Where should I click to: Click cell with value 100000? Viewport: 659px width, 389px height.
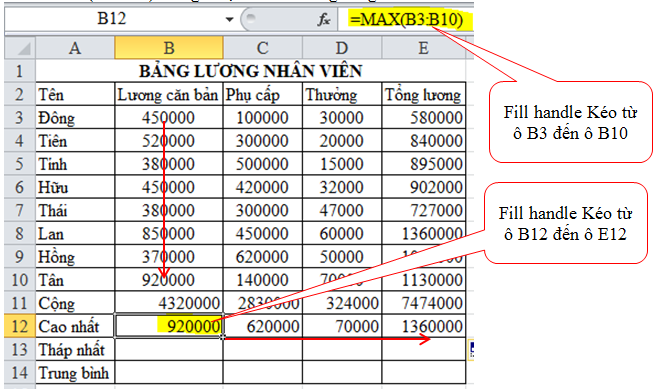click(x=262, y=118)
